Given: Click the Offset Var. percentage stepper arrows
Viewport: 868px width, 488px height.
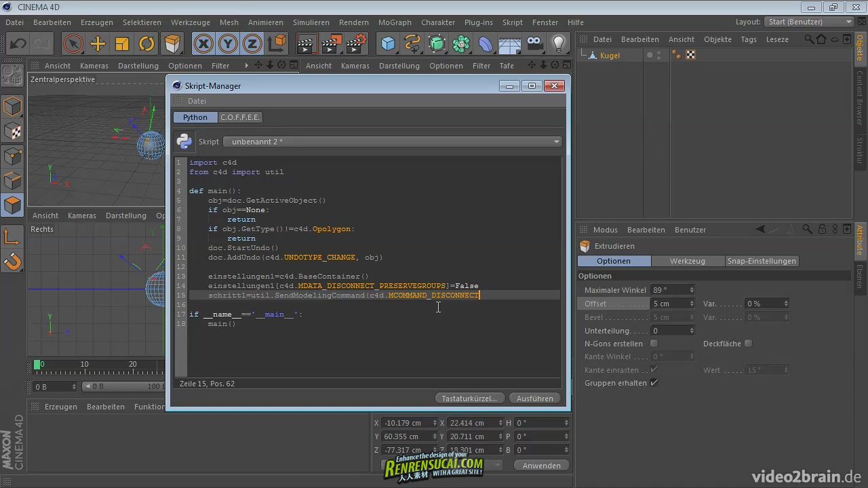Looking at the screenshot, I should (x=786, y=303).
